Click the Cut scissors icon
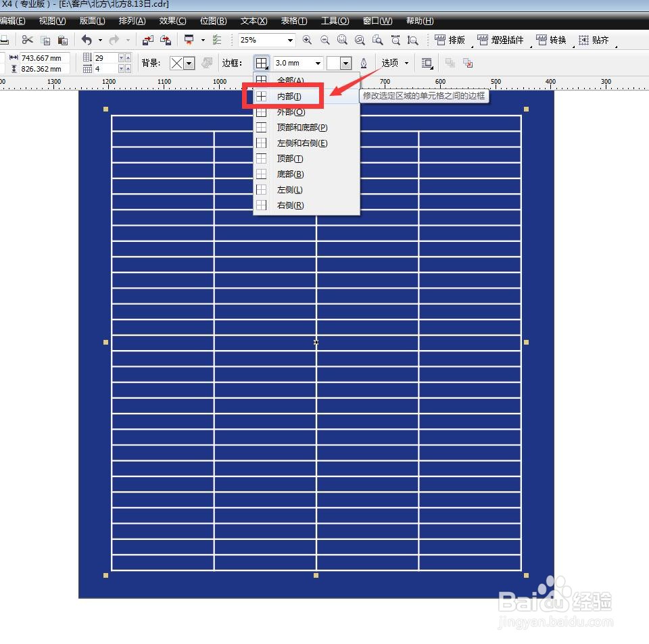Viewport: 649px width, 644px height. [27, 40]
